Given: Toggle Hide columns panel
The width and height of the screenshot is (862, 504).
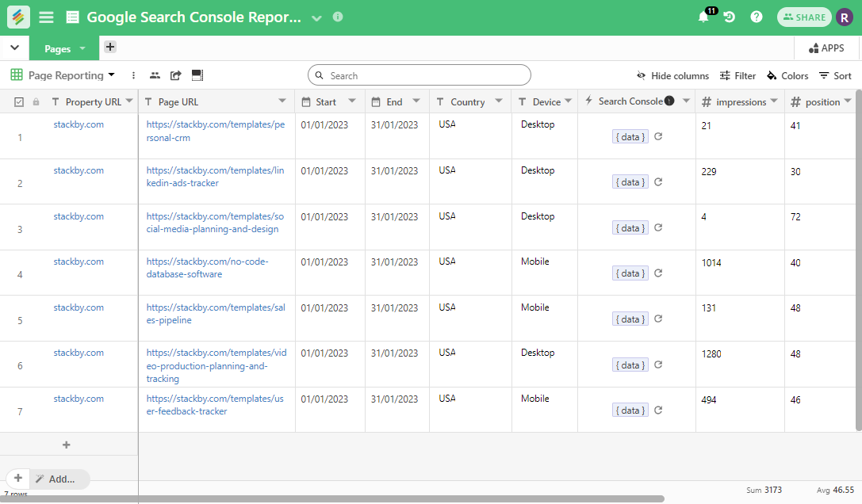Looking at the screenshot, I should [x=672, y=75].
